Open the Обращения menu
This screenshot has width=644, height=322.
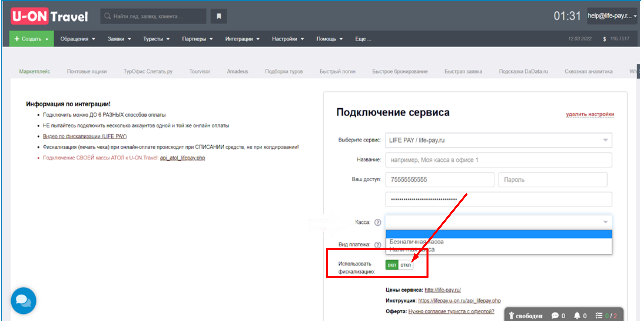78,39
